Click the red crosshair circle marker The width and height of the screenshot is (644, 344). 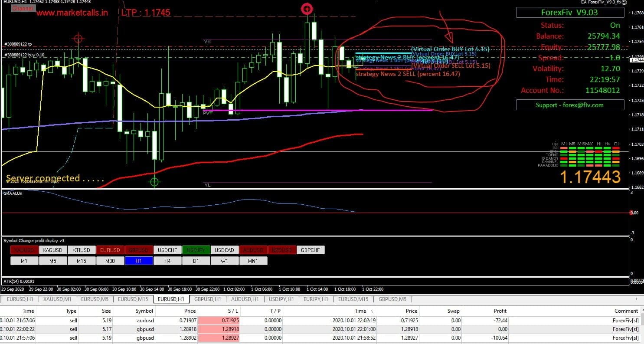(78, 39)
